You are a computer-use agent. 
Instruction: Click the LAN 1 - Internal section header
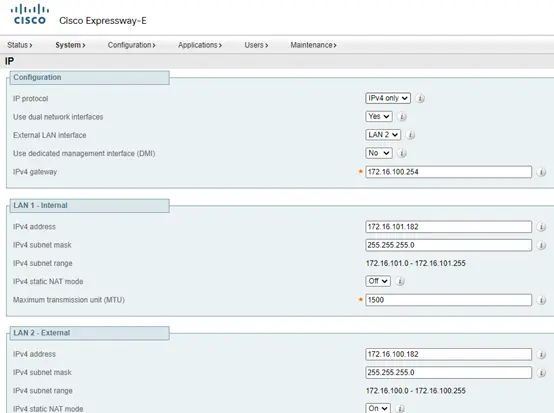click(x=90, y=206)
